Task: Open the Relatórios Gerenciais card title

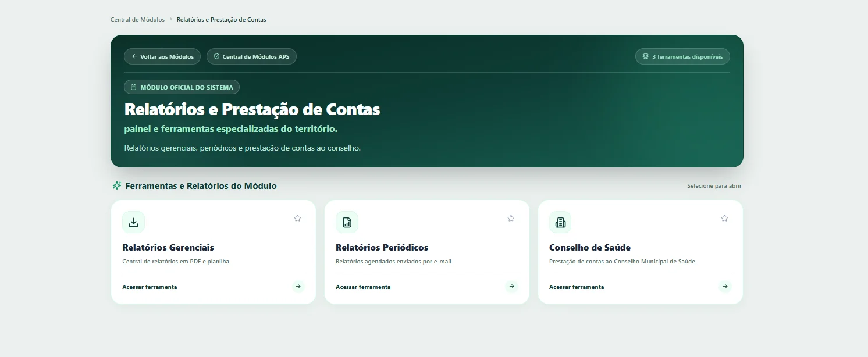Action: coord(168,248)
